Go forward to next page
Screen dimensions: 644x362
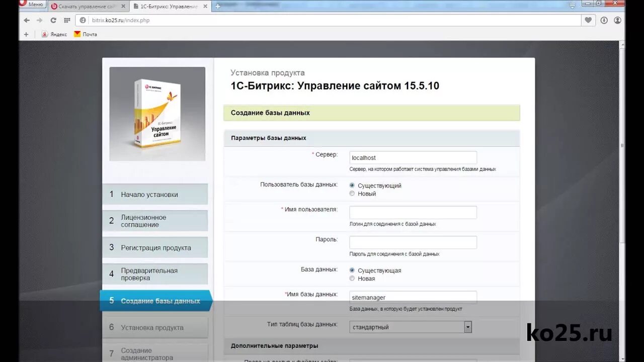click(x=40, y=21)
